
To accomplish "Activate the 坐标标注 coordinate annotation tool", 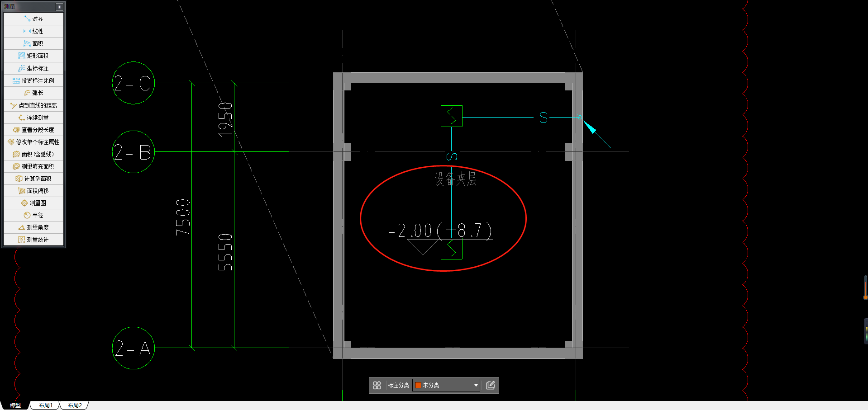I will (x=33, y=68).
